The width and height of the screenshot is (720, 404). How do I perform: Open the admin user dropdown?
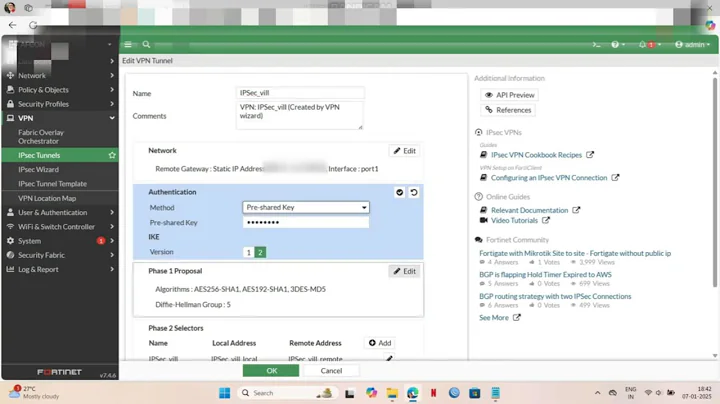click(x=692, y=45)
